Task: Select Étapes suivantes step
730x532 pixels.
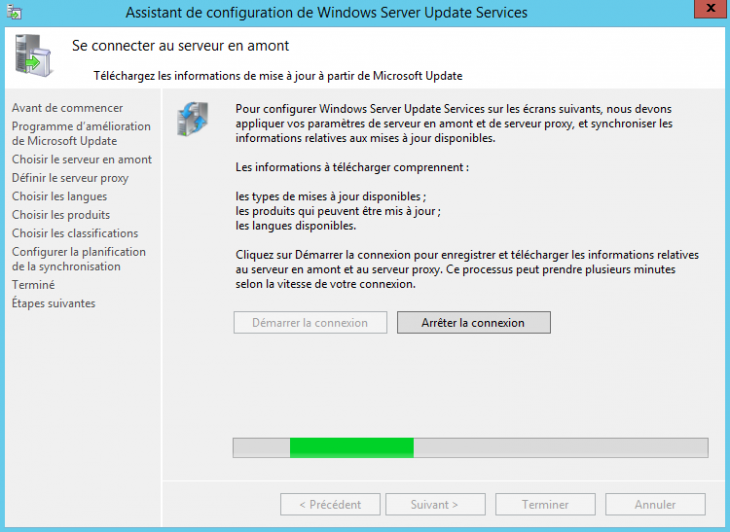Action: point(54,303)
